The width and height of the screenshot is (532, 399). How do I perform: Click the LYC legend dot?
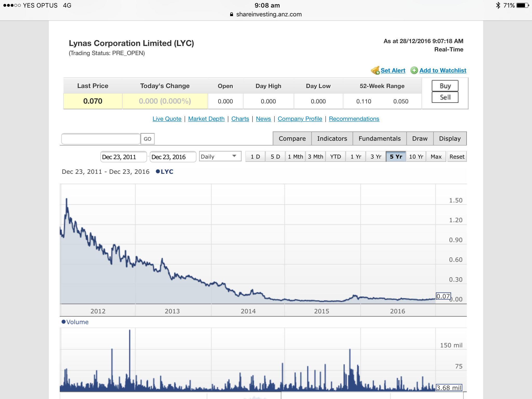click(x=158, y=171)
